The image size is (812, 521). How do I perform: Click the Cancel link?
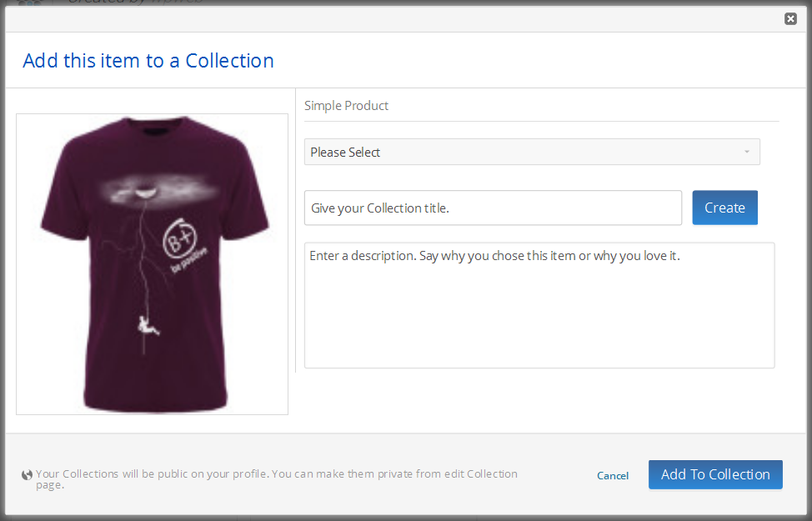tap(613, 475)
